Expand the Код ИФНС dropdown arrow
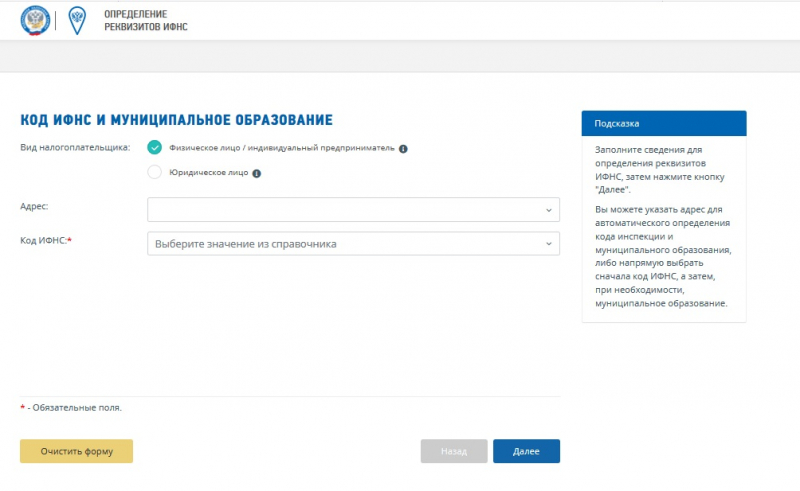Image resolution: width=800 pixels, height=491 pixels. tap(548, 244)
